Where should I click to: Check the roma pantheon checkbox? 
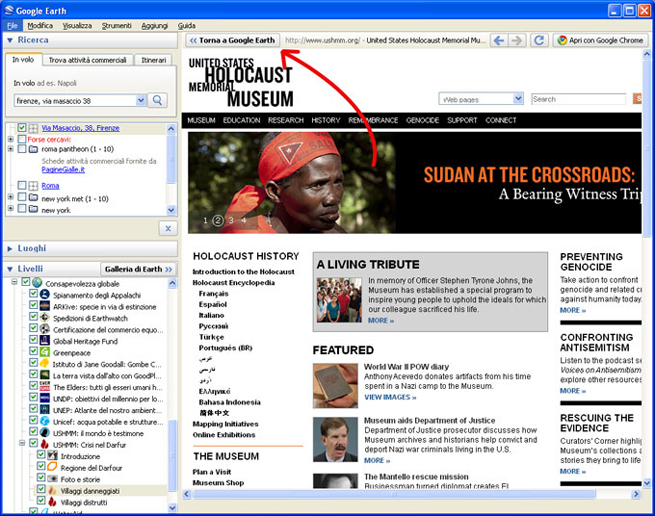[x=22, y=149]
